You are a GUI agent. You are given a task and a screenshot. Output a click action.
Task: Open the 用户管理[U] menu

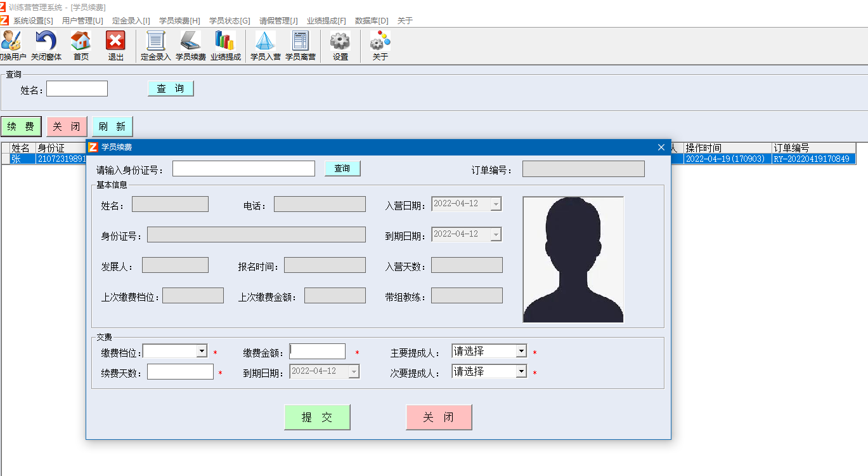[x=82, y=21]
